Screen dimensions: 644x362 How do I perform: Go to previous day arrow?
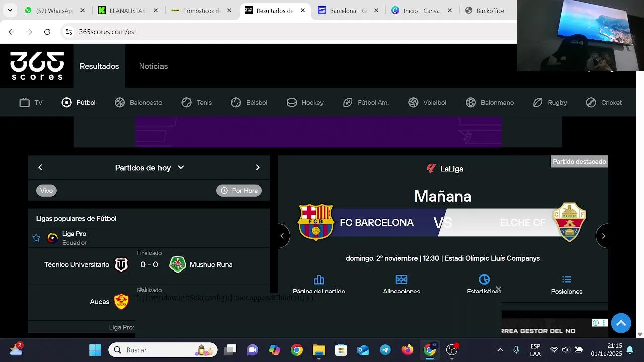coord(40,167)
